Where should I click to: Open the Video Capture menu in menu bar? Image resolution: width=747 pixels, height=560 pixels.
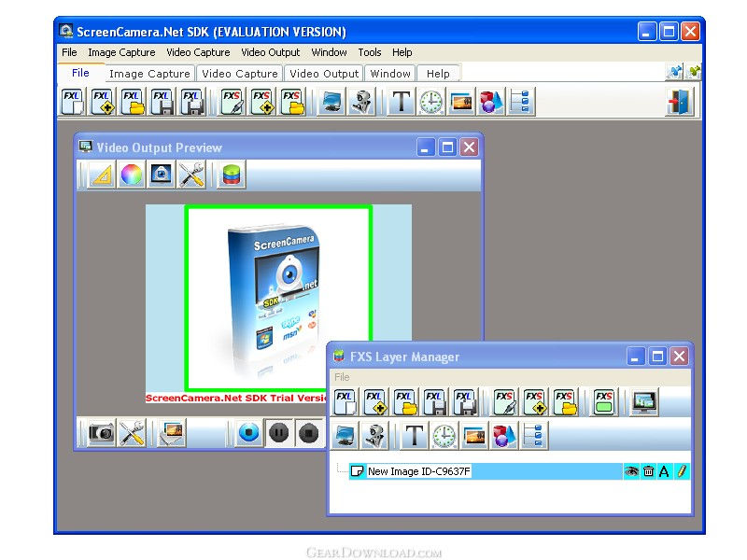pyautogui.click(x=198, y=52)
